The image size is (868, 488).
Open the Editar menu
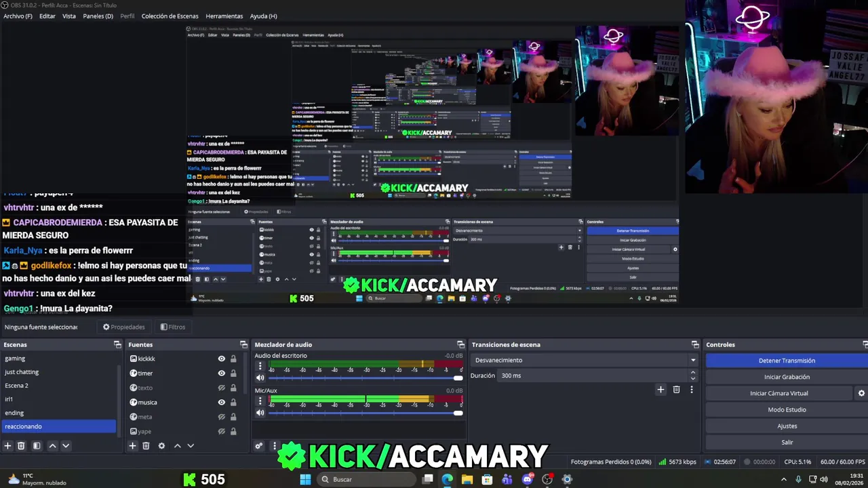tap(47, 16)
